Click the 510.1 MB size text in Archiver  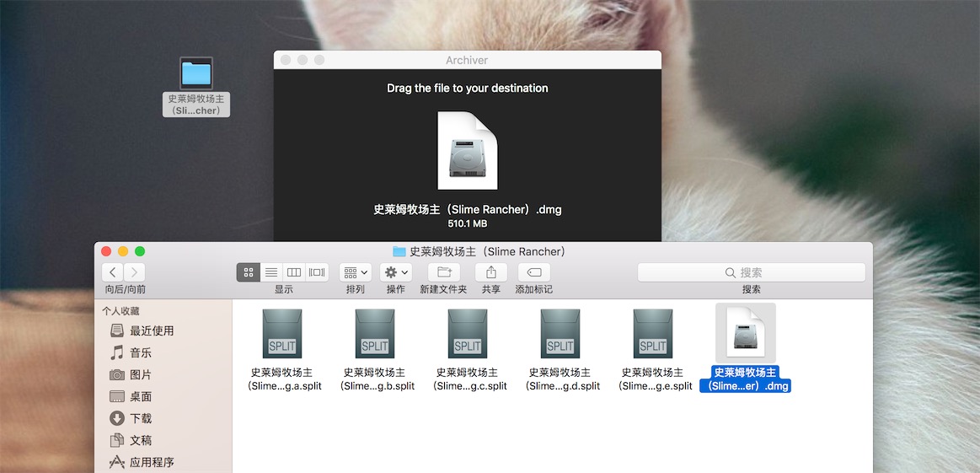[468, 223]
